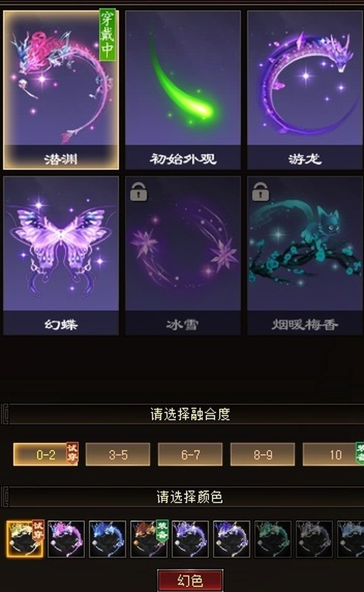Select fusion level 3-5

118,454
